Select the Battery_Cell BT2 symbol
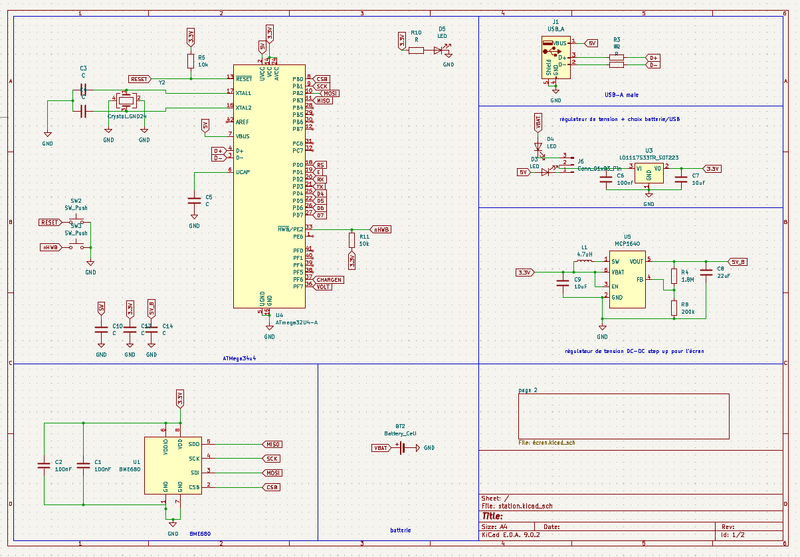This screenshot has width=800, height=557. [403, 448]
